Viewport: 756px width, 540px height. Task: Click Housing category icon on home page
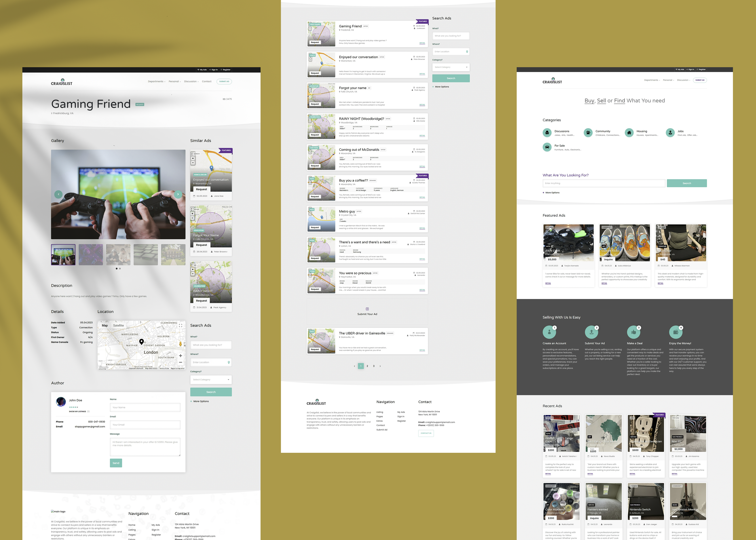click(x=629, y=133)
